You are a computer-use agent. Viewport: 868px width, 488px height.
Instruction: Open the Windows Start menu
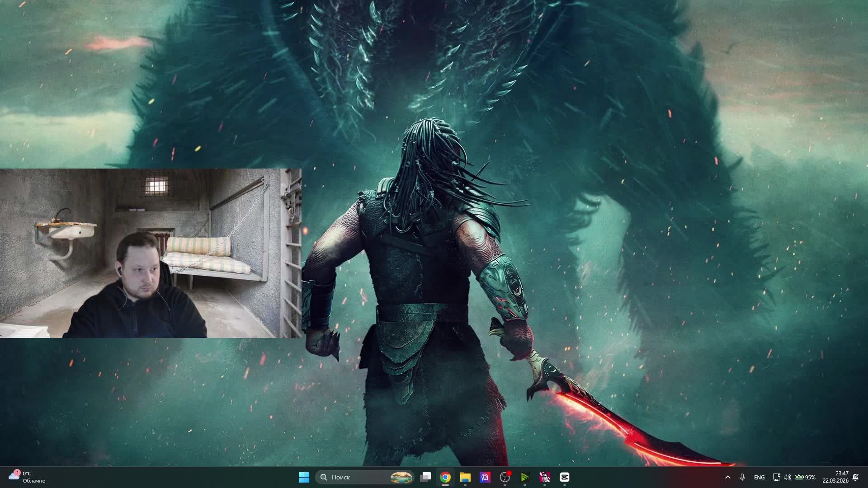point(304,477)
